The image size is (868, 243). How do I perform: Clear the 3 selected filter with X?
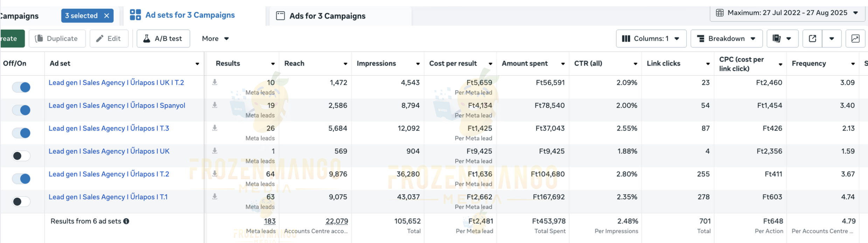pos(107,16)
